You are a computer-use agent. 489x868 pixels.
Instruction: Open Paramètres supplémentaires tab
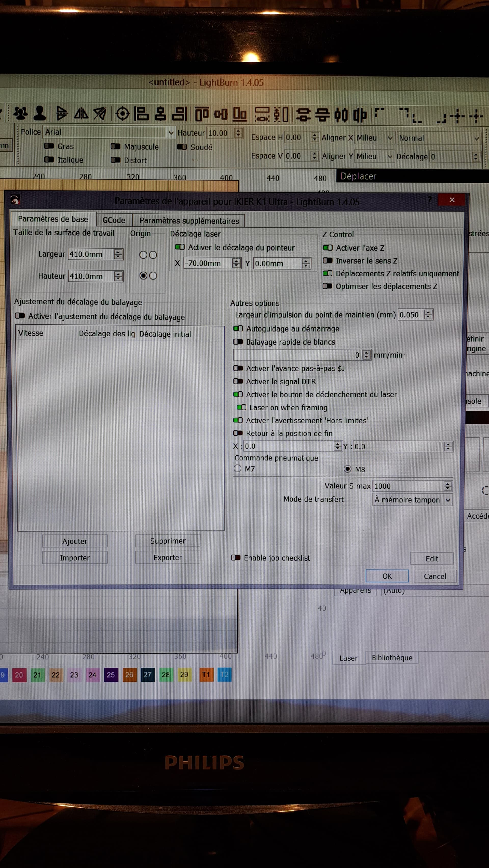point(189,221)
